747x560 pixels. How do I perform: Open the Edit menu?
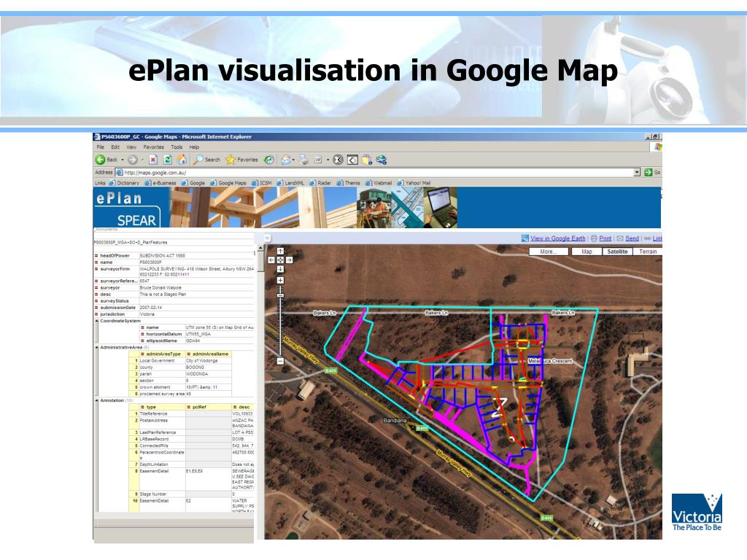pos(115,147)
